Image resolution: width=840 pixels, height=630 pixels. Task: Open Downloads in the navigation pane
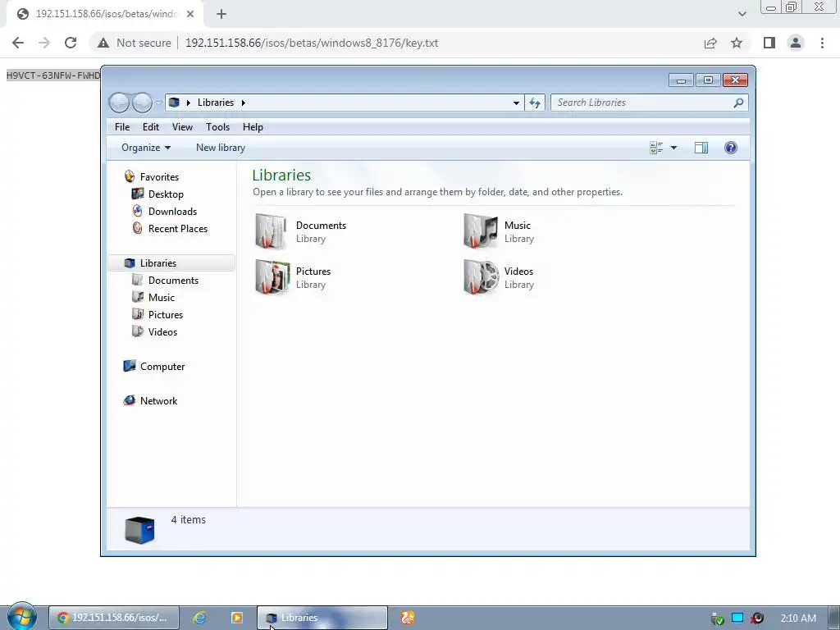(172, 211)
